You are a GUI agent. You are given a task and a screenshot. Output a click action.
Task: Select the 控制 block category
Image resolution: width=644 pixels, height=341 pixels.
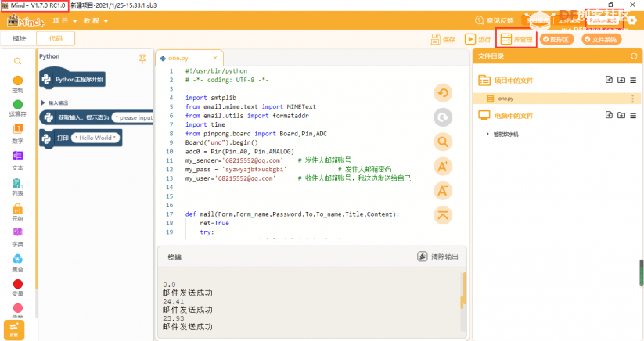18,84
